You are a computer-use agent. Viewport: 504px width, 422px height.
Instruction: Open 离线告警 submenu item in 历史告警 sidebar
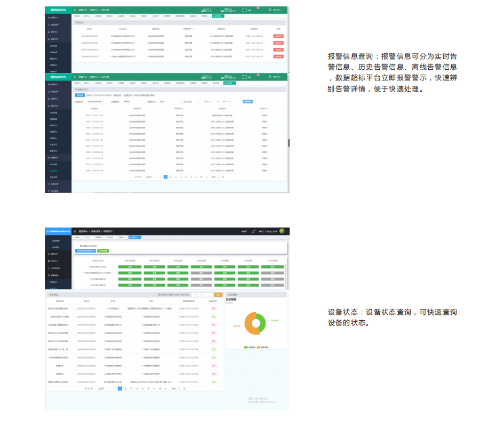(53, 177)
